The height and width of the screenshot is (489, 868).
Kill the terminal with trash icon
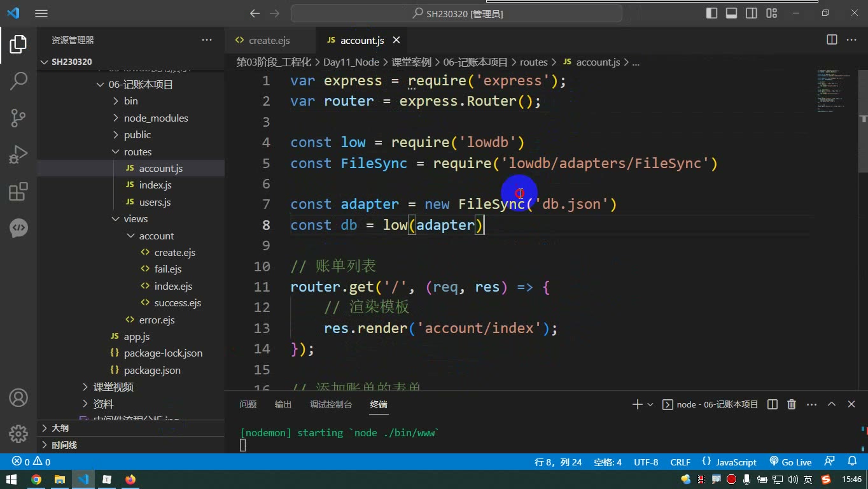point(792,404)
